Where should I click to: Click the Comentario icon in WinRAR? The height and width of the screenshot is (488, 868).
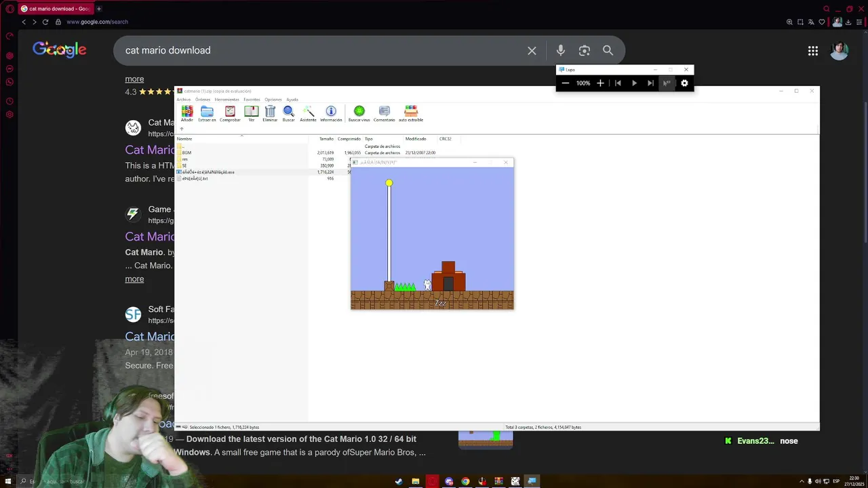384,113
